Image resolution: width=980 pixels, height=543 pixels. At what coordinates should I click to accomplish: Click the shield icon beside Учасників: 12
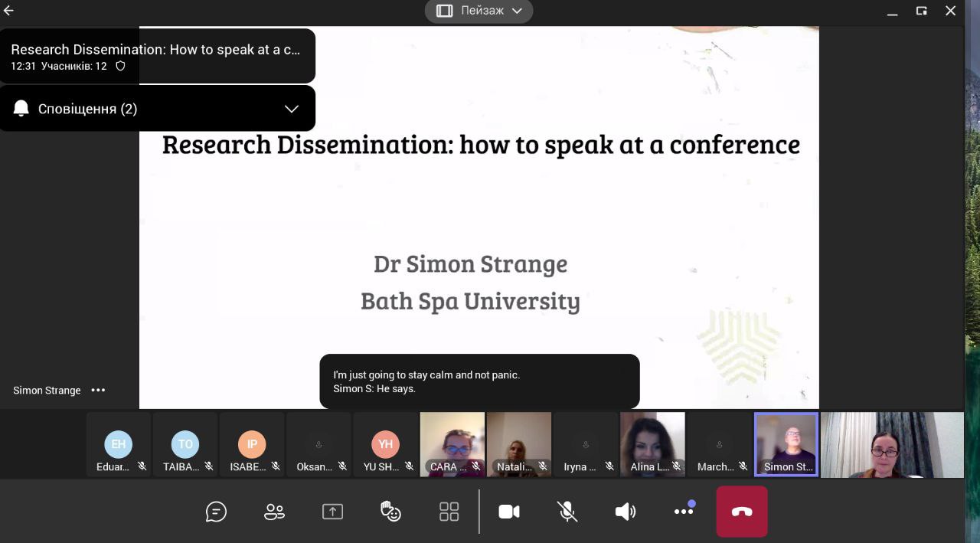pos(120,67)
